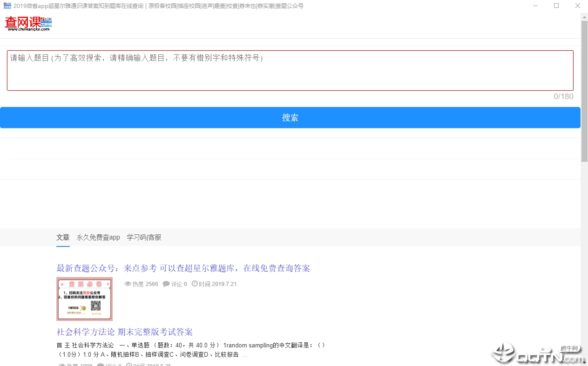The width and height of the screenshot is (588, 366).
Task: Click the scrollbar down arrow
Action: coord(584,362)
